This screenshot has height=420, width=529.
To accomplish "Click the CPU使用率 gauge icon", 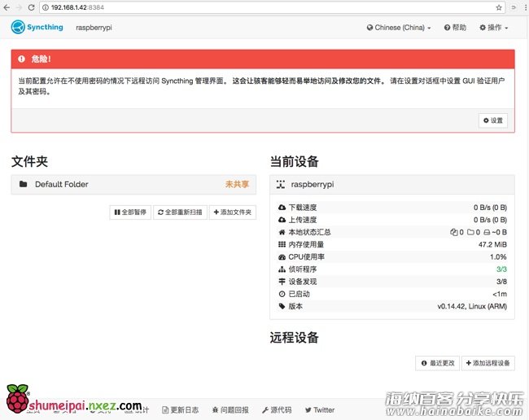I will click(x=282, y=257).
